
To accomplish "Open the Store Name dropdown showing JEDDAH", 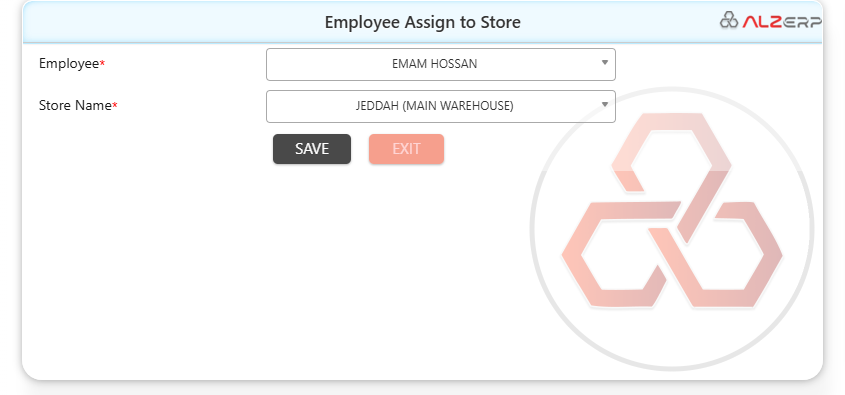I will point(440,106).
